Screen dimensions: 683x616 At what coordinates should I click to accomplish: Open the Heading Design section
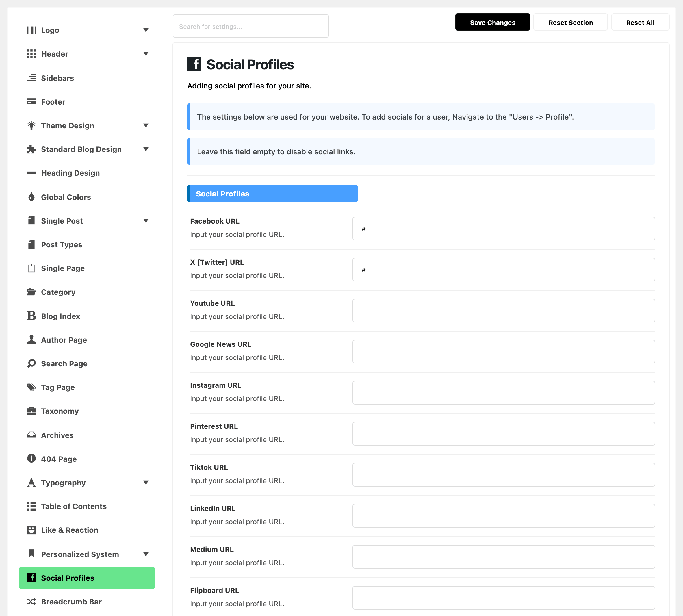tap(87, 173)
